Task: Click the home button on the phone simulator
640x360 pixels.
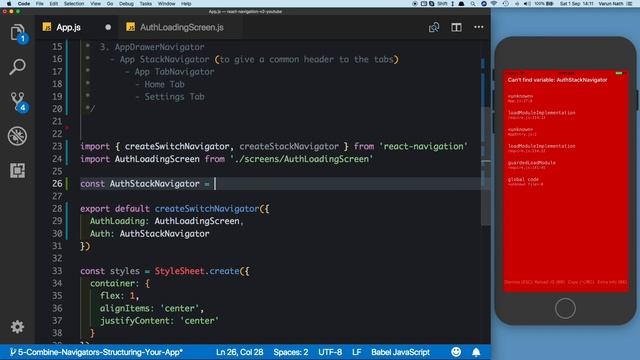Action: [565, 309]
